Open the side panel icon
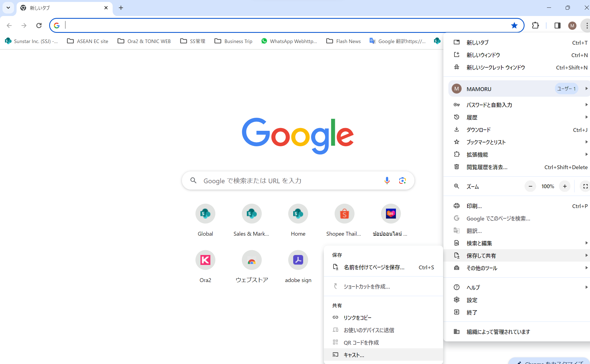The image size is (590, 364). (x=557, y=25)
